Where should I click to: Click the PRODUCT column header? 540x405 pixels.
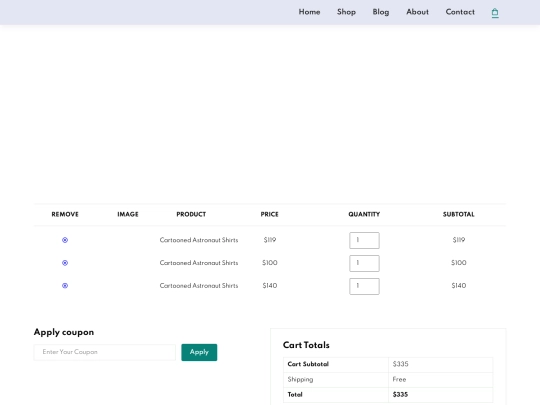(191, 214)
